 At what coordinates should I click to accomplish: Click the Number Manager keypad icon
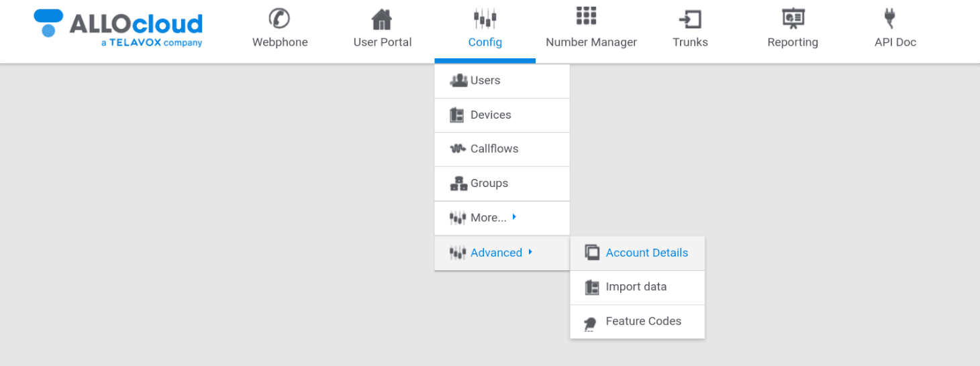point(586,15)
